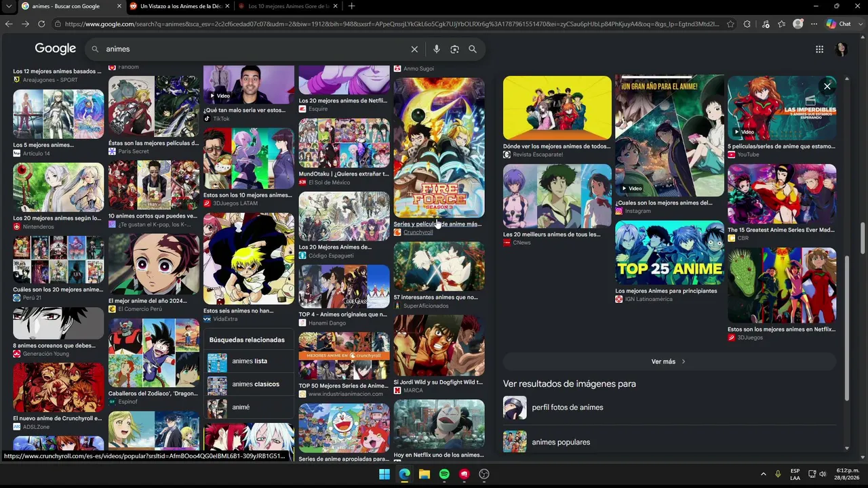
Task: Open Google Lens image search icon
Action: (454, 49)
